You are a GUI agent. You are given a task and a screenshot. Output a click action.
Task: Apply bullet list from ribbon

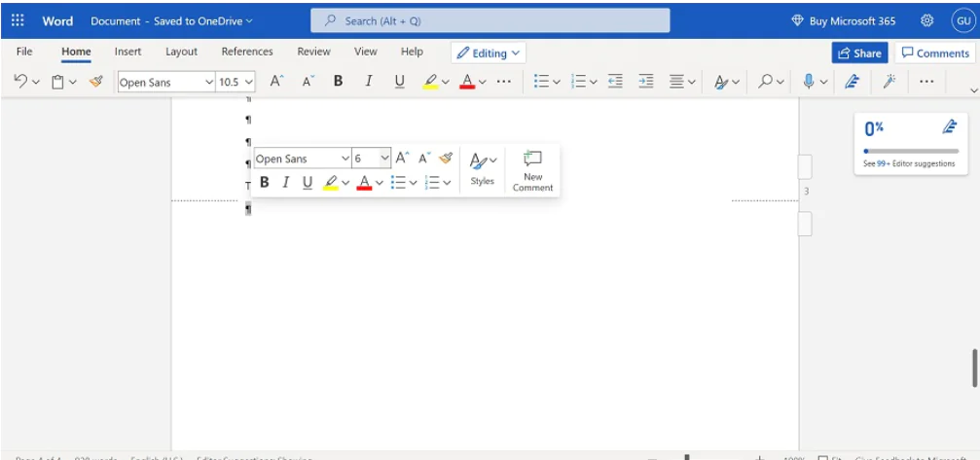[x=541, y=81]
